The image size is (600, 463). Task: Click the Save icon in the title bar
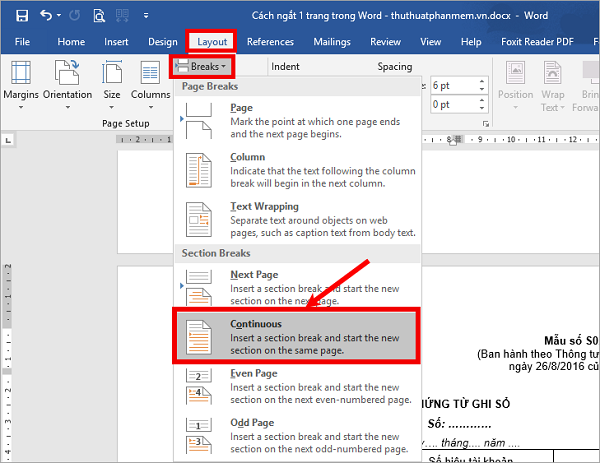coord(22,15)
